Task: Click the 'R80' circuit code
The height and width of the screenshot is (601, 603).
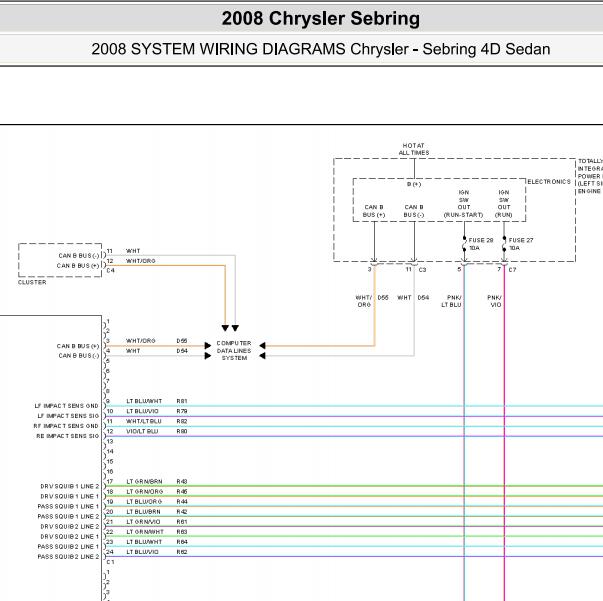Action: (182, 431)
